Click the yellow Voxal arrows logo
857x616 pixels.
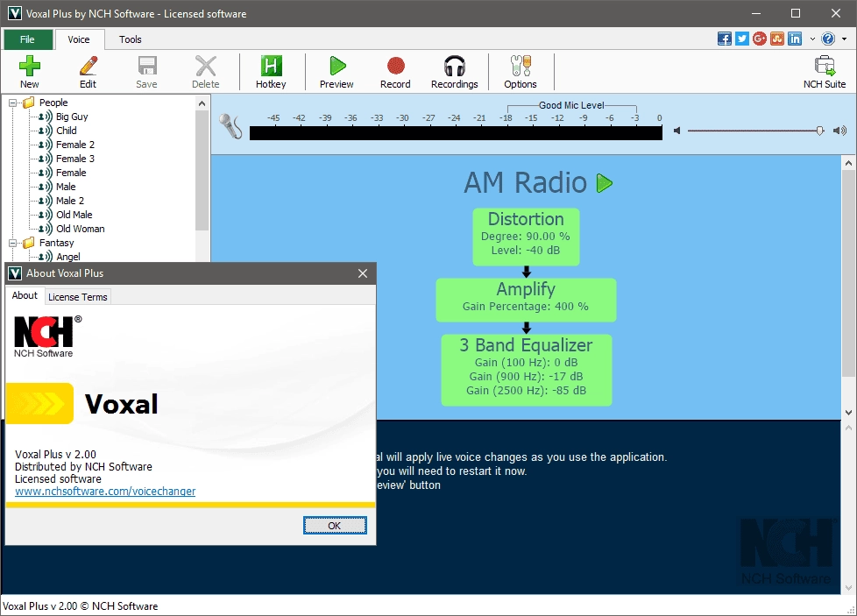tap(39, 403)
